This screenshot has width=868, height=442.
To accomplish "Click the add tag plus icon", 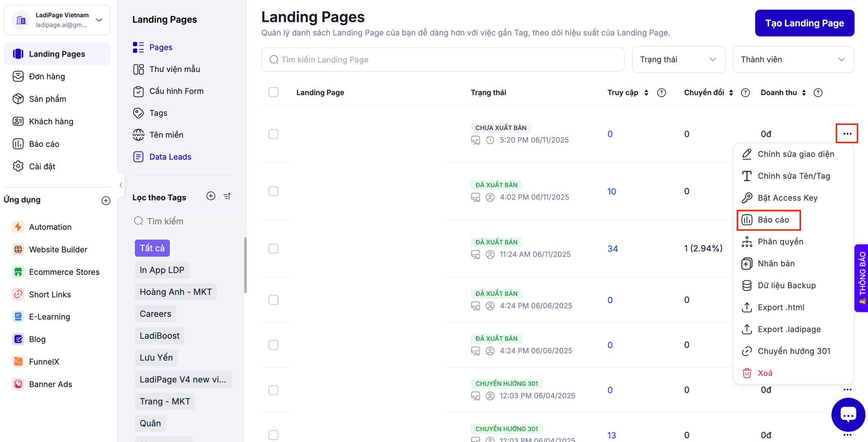I will coord(211,196).
